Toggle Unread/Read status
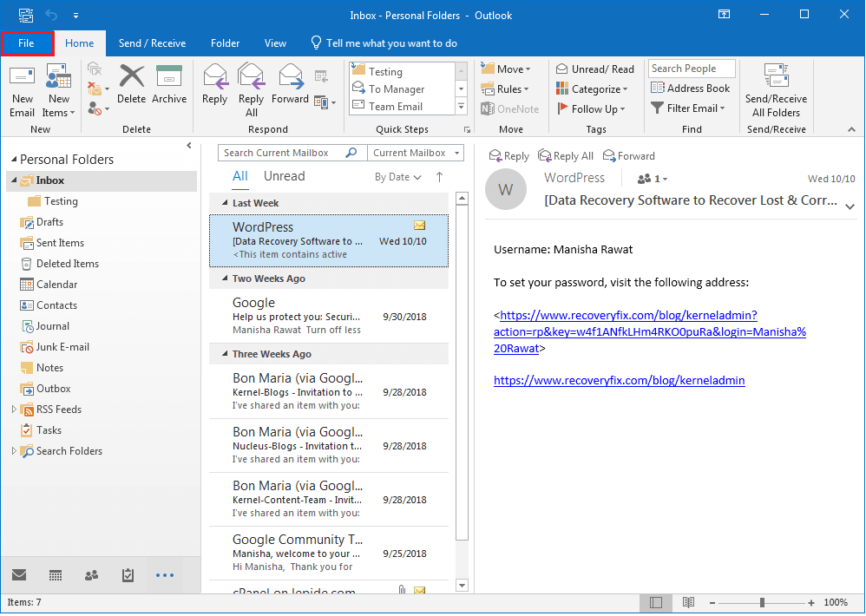 click(x=594, y=69)
